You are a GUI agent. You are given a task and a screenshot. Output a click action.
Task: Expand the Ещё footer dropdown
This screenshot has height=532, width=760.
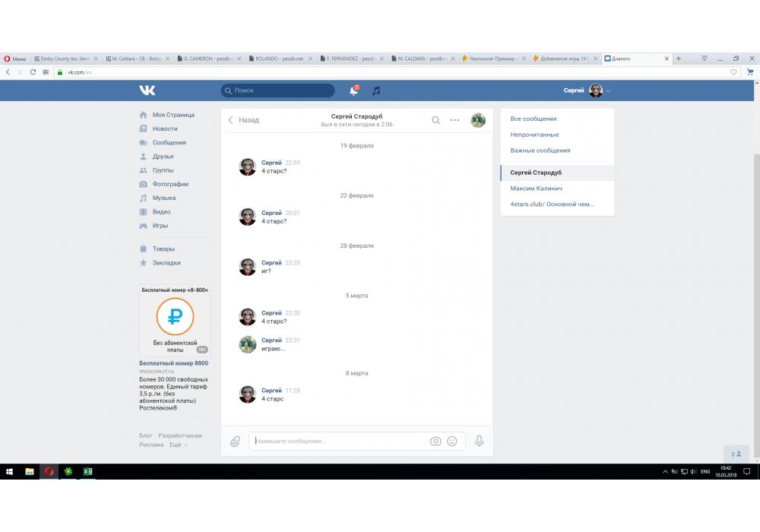coord(178,445)
